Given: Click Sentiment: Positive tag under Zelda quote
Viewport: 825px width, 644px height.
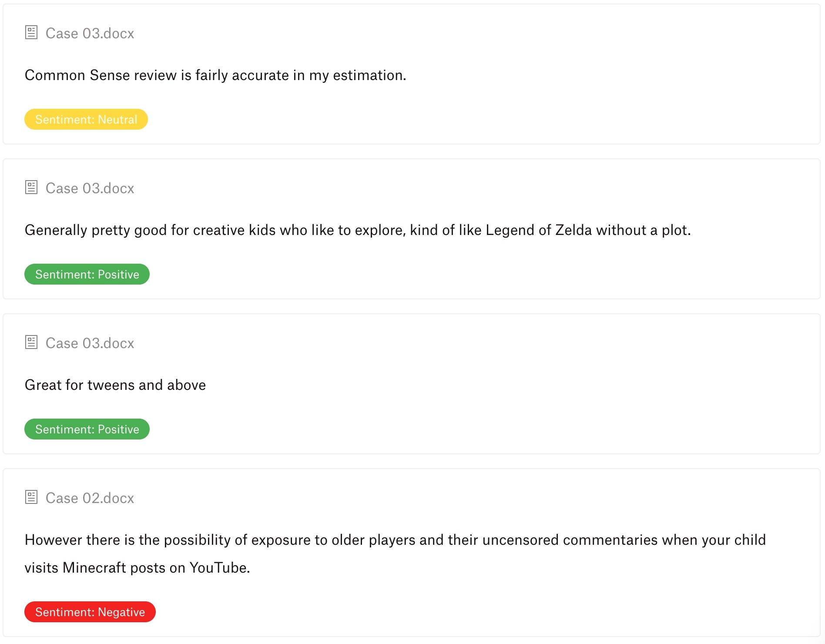Looking at the screenshot, I should (x=87, y=274).
